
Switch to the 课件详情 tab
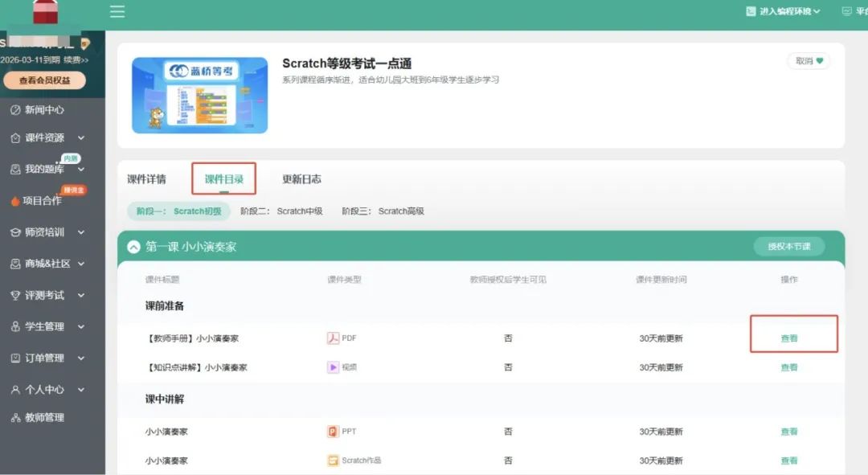click(146, 178)
